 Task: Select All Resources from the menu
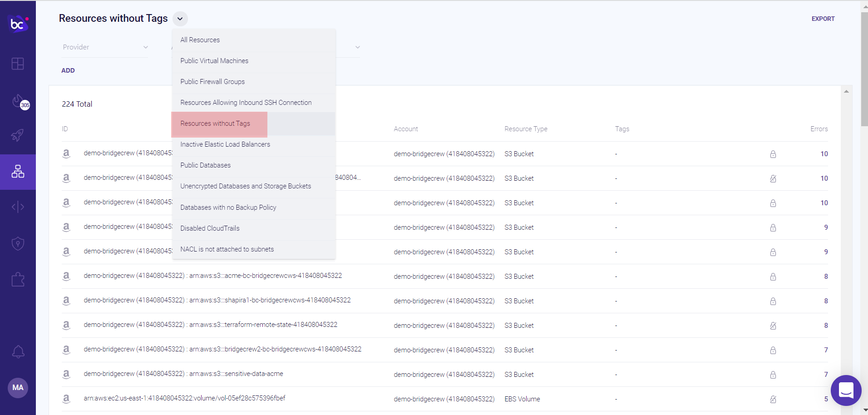click(x=254, y=40)
